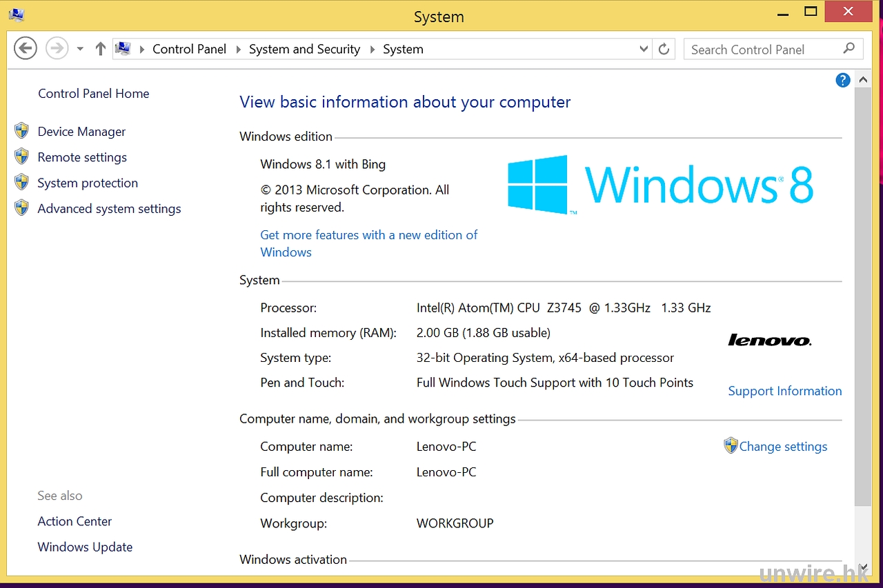Click the Up one level arrow
Viewport: 883px width, 588px height.
coord(101,49)
